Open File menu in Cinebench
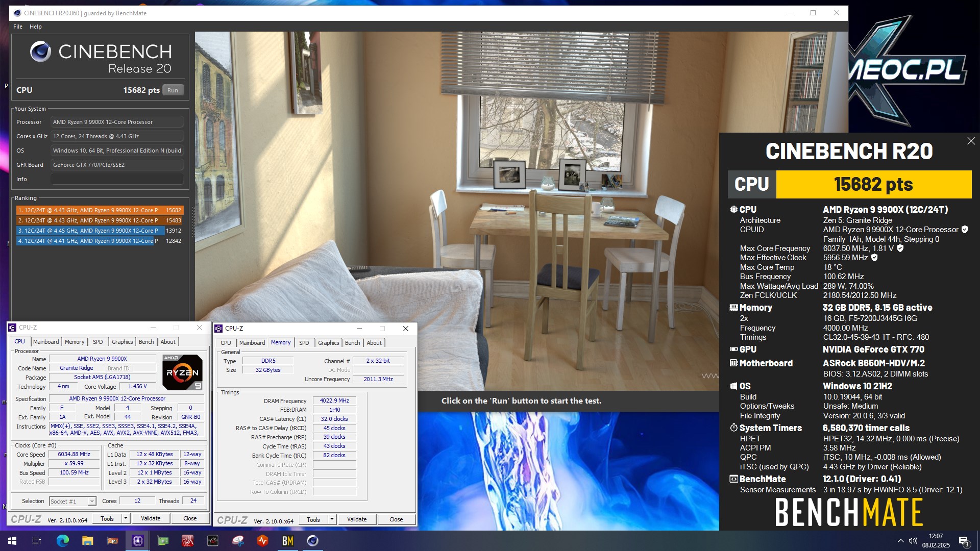Screen dimensions: 980x551 (18, 27)
